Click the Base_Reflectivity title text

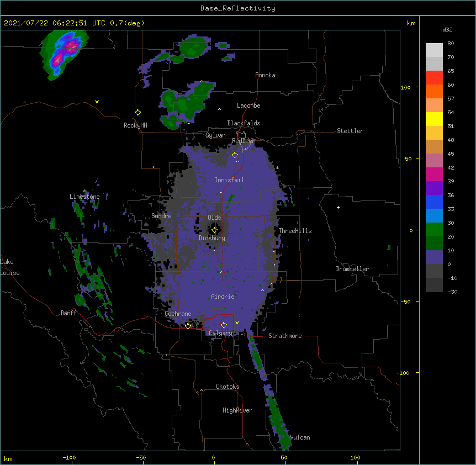click(237, 8)
